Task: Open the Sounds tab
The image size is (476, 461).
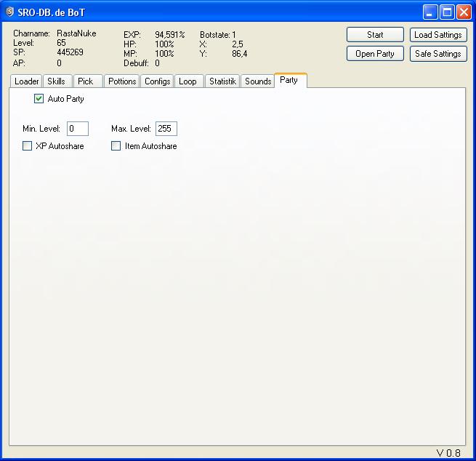Action: [258, 81]
